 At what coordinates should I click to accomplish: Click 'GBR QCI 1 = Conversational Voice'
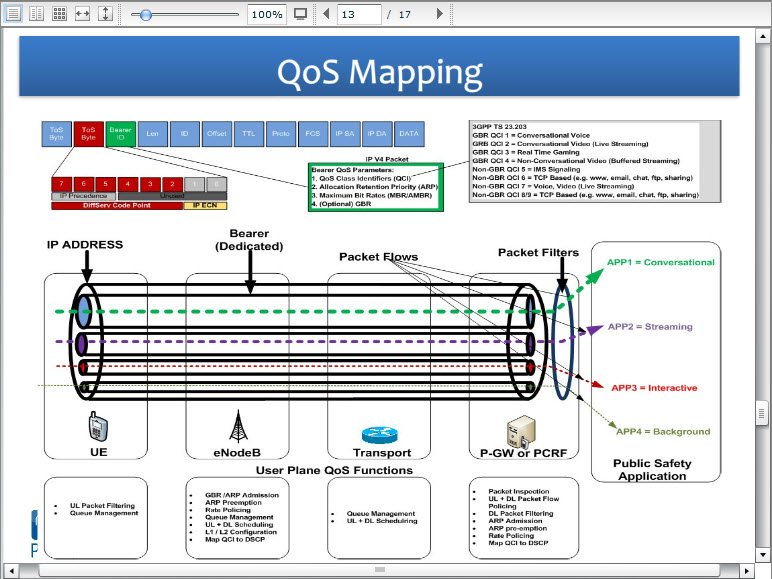(531, 135)
